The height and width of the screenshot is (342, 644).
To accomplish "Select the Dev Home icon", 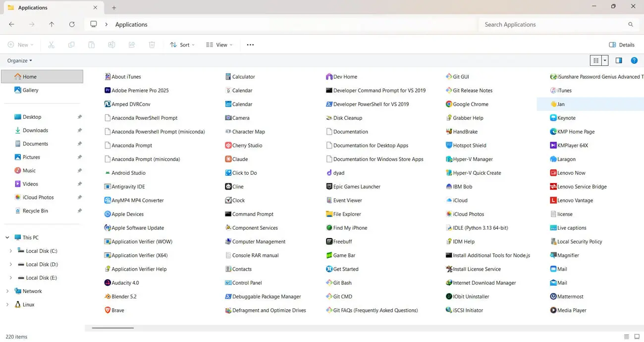I will click(329, 77).
